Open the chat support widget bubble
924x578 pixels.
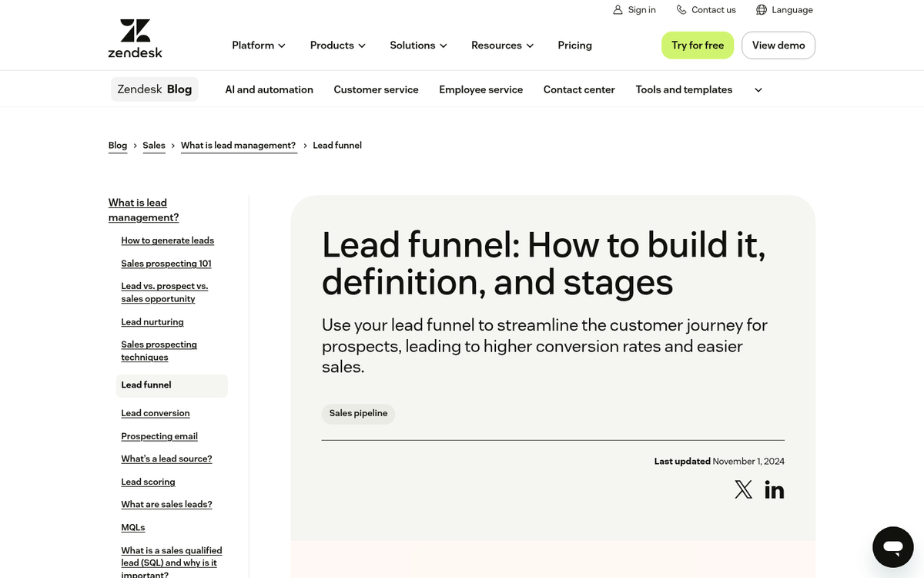(892, 547)
